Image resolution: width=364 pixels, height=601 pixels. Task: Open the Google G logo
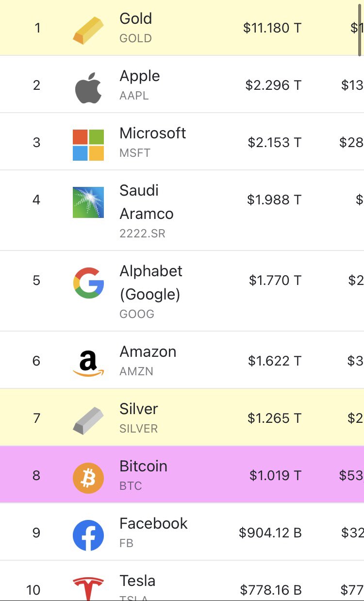(88, 283)
